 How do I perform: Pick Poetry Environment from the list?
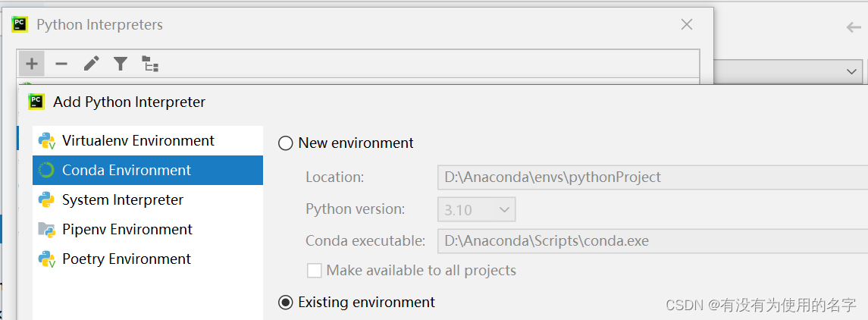coord(127,259)
